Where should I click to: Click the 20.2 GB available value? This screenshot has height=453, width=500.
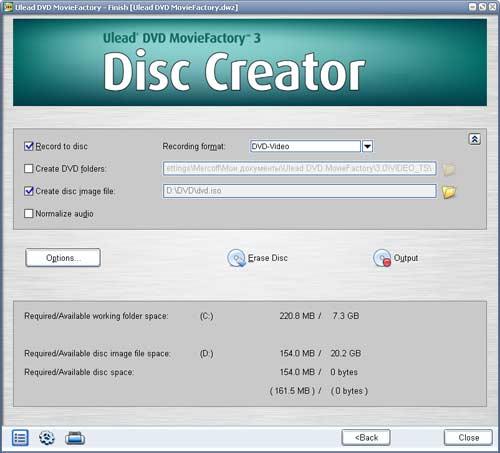346,353
